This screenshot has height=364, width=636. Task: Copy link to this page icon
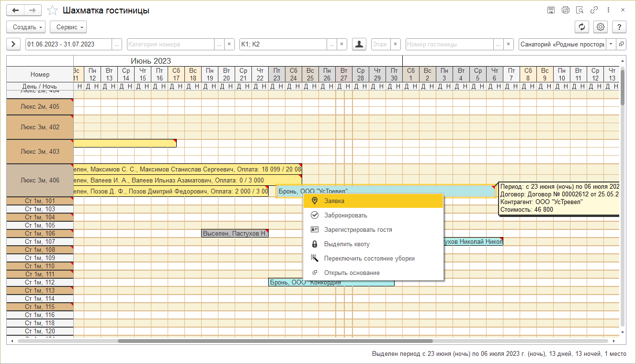coord(594,10)
